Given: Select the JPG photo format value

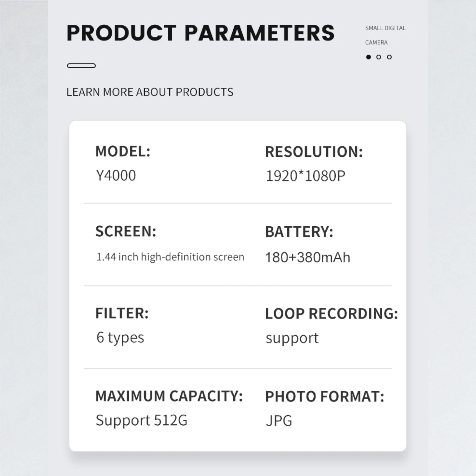Looking at the screenshot, I should pyautogui.click(x=279, y=420).
